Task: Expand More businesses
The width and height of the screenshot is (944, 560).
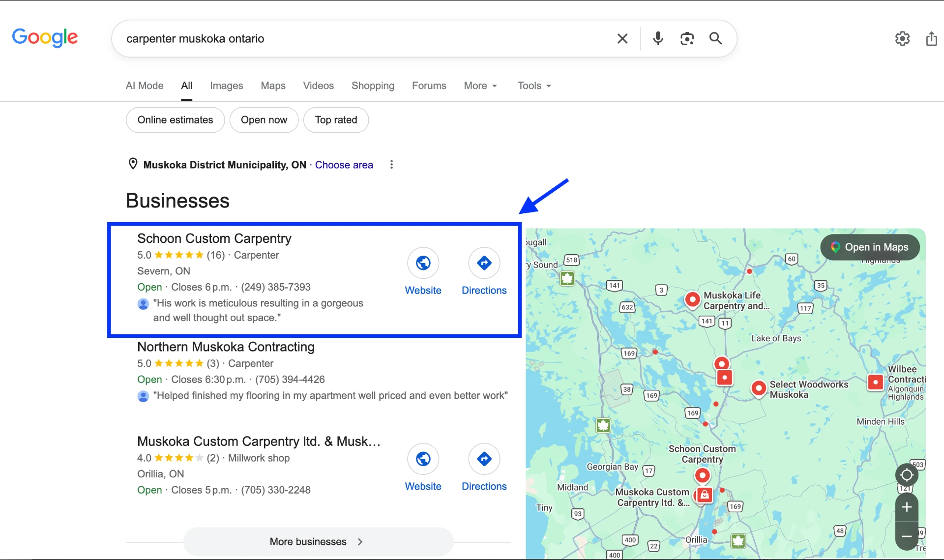Action: (x=318, y=541)
